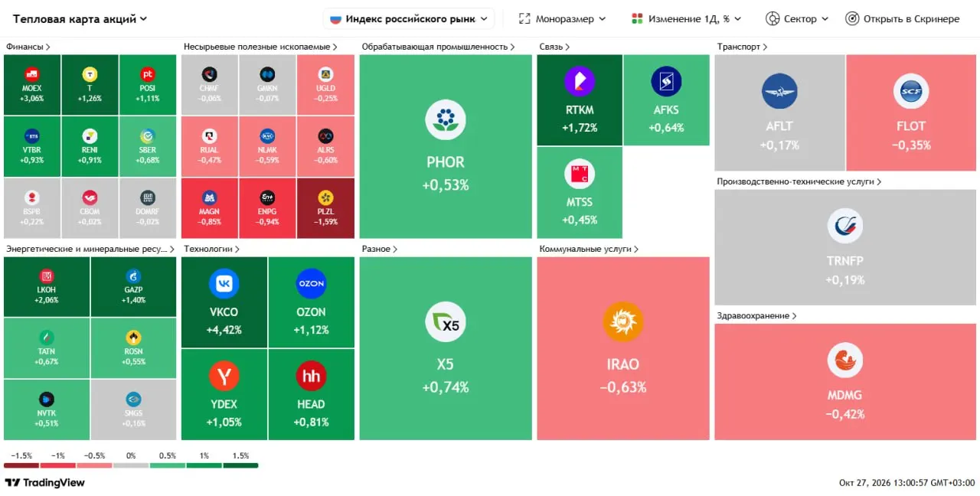
Task: Go to Коммунальные услуги sector heading
Action: 589,249
